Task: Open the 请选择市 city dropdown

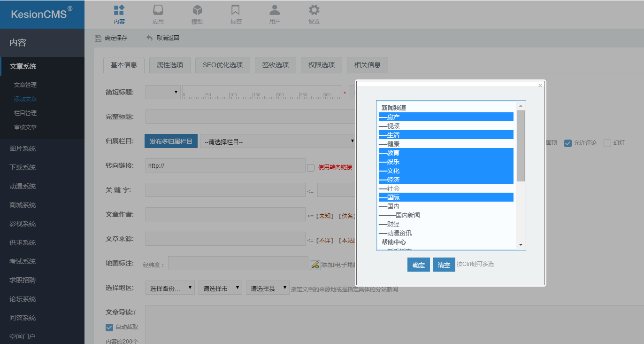Action: point(220,287)
